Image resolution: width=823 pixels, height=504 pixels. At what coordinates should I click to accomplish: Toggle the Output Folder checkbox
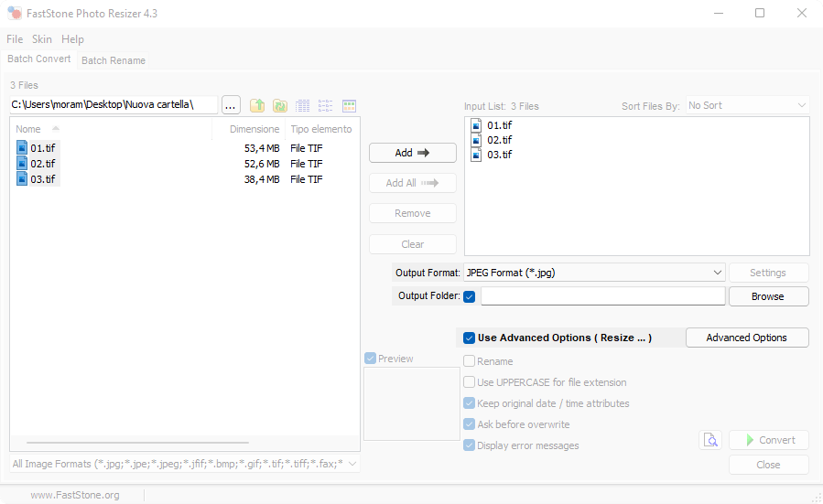click(x=470, y=296)
